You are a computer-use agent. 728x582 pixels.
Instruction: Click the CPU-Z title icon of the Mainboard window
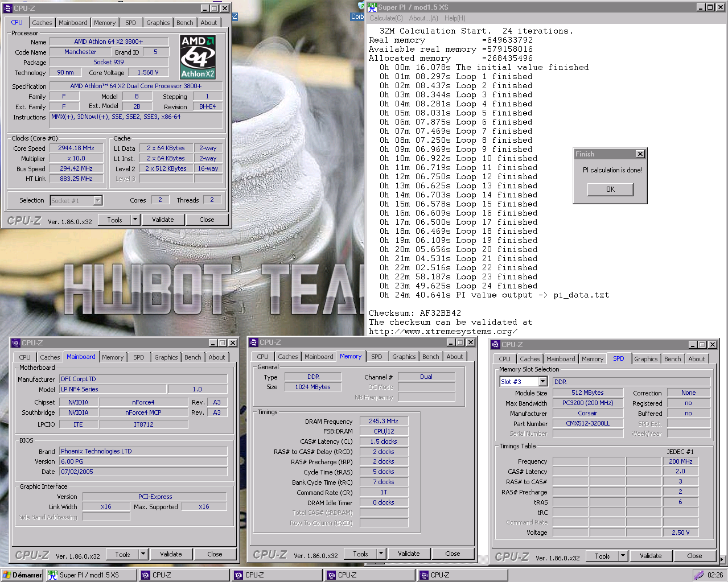point(15,343)
